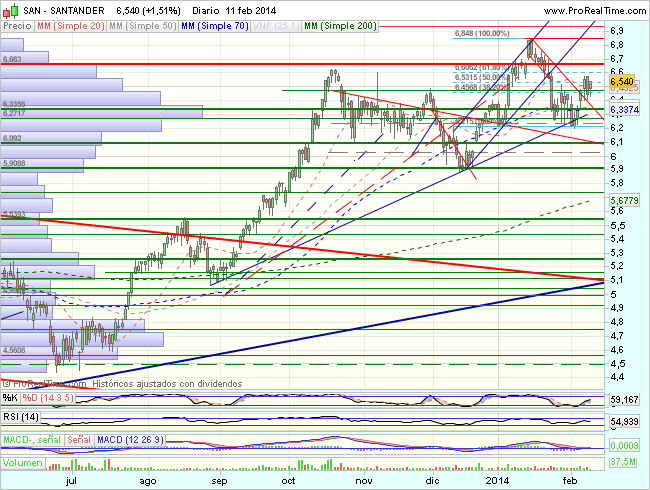Click the 5,6779 green moving average value tag
This screenshot has width=650, height=490.
coord(624,201)
